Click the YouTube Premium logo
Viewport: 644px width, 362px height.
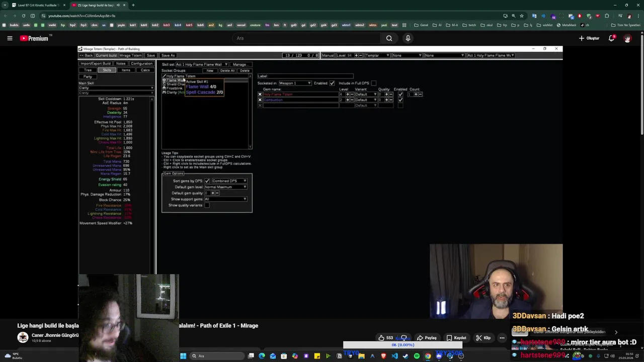point(34,38)
